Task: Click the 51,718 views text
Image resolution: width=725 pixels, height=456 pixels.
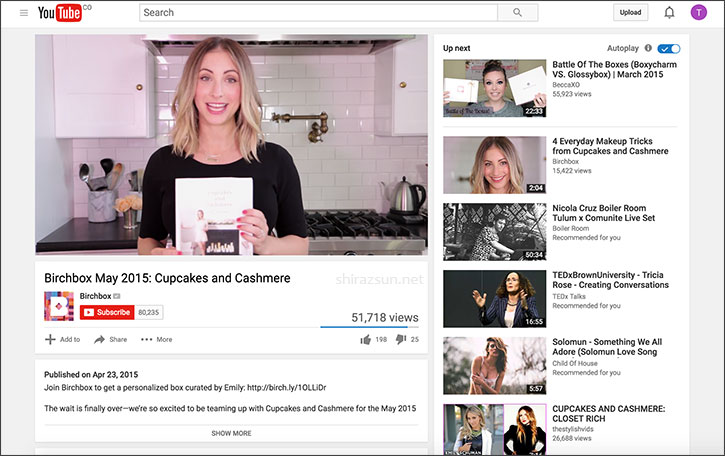Action: [x=385, y=318]
